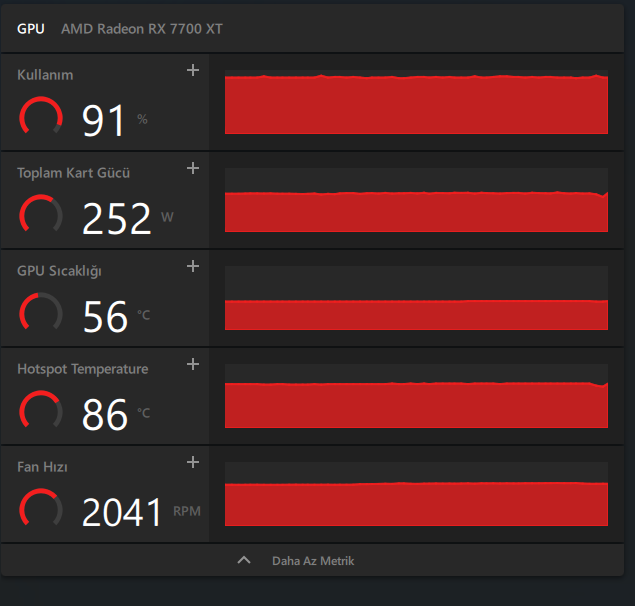Viewport: 635px width, 606px height.
Task: Click the 2041 RPM fan speed value
Action: tap(141, 512)
